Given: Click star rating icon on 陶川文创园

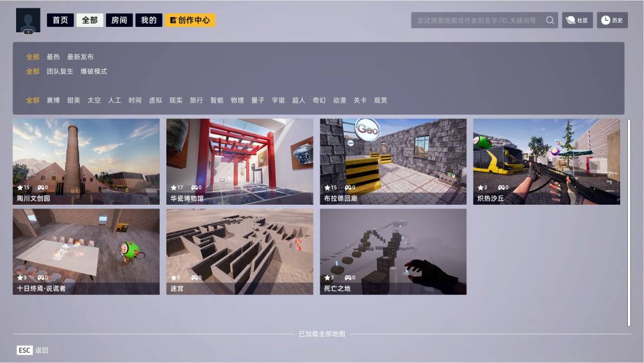Looking at the screenshot, I should coord(20,187).
